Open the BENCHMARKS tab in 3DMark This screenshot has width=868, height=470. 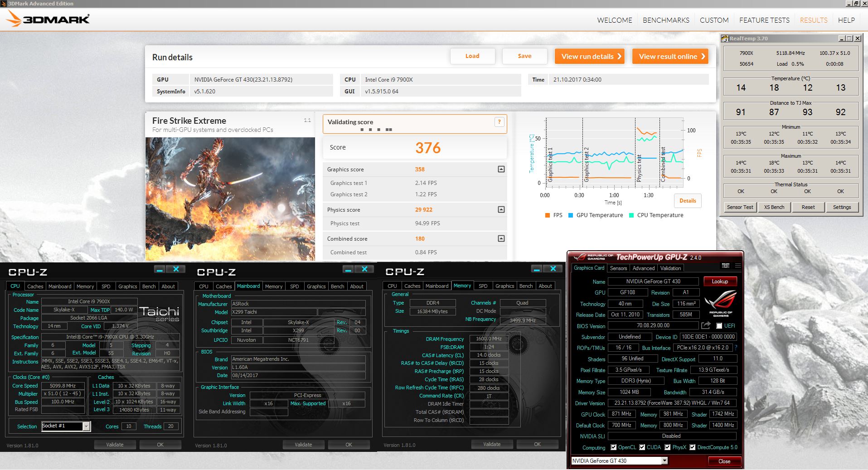tap(666, 20)
